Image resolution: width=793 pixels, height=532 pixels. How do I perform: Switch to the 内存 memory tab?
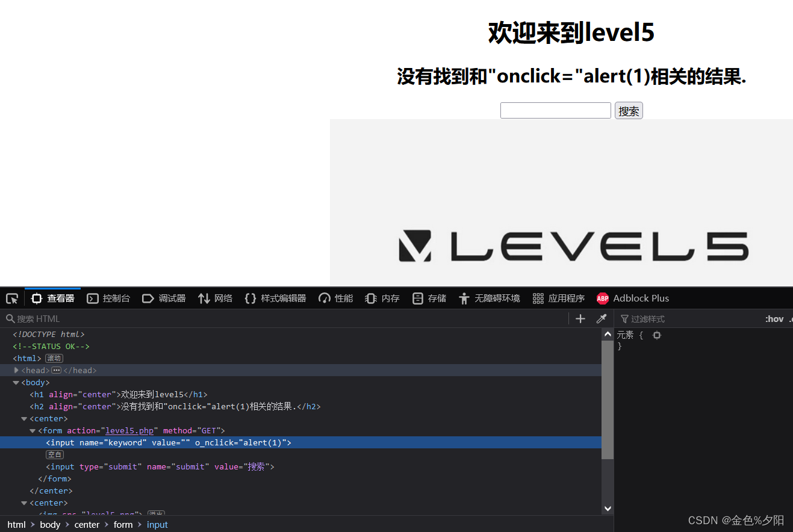[x=382, y=298]
